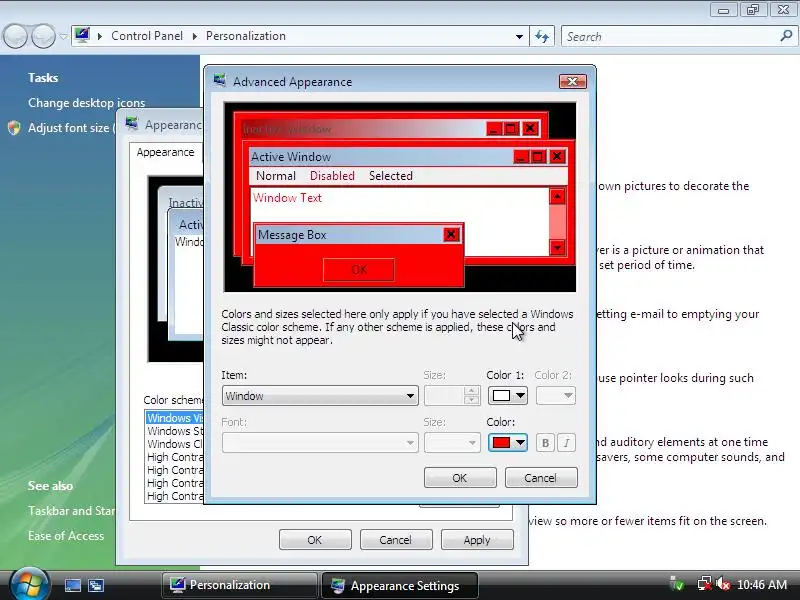Image resolution: width=800 pixels, height=600 pixels.
Task: Click the Bold font style button
Action: click(545, 443)
